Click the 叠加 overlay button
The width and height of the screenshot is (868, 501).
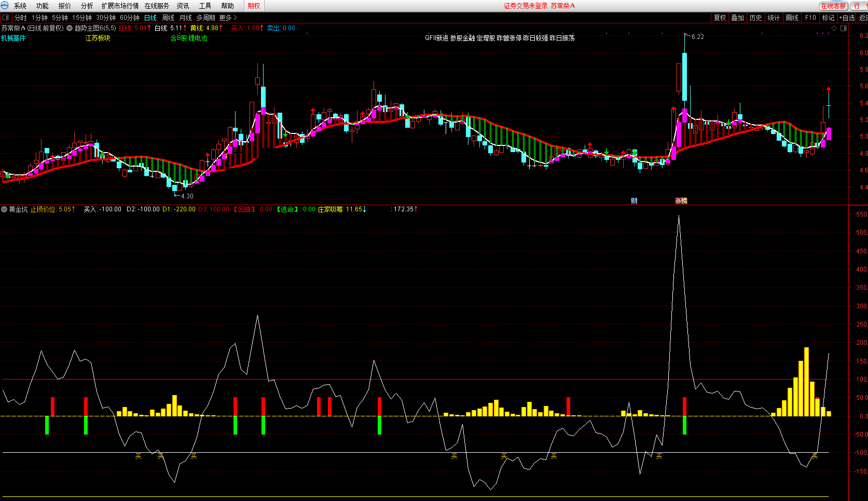point(738,18)
